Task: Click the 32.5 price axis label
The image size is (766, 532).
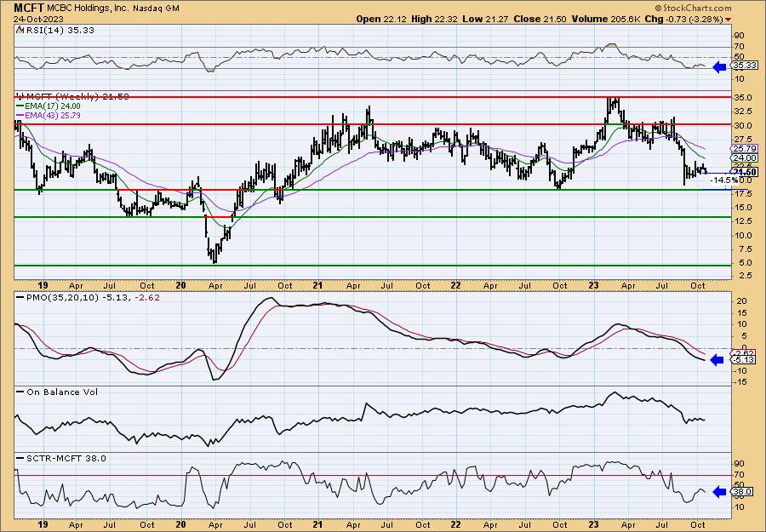Action: click(742, 112)
